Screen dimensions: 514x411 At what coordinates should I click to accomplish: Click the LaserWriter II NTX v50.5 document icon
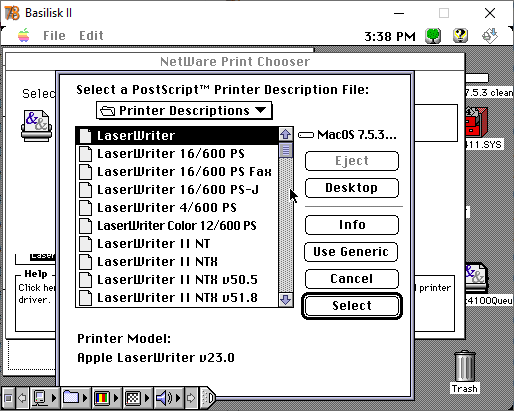tap(86, 280)
